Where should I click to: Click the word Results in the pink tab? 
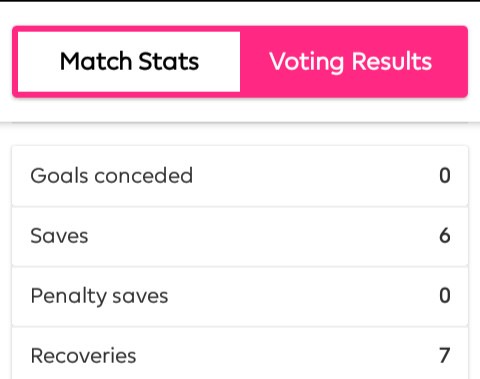392,61
